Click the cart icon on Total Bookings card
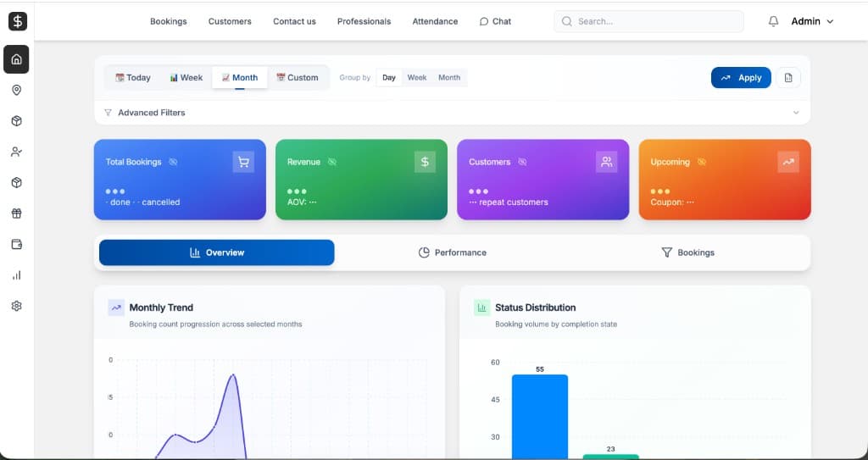This screenshot has height=460, width=868. pos(243,162)
